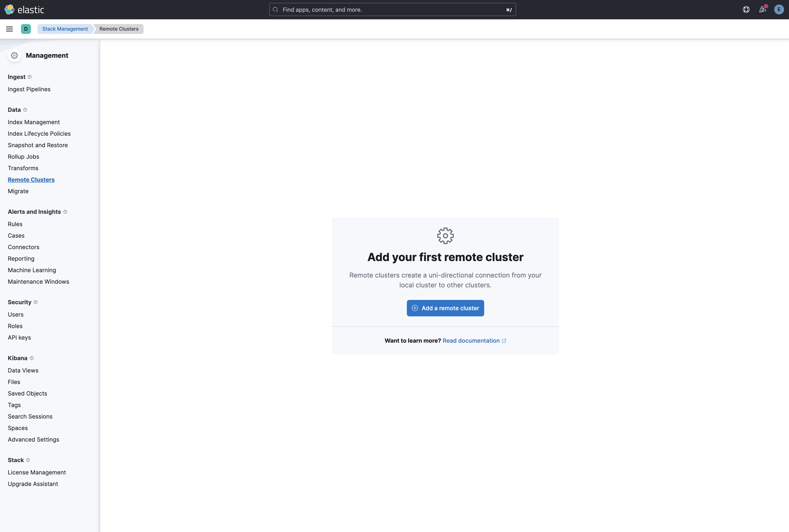789x532 pixels.
Task: Click the help info icon next to Ingest
Action: 30,77
